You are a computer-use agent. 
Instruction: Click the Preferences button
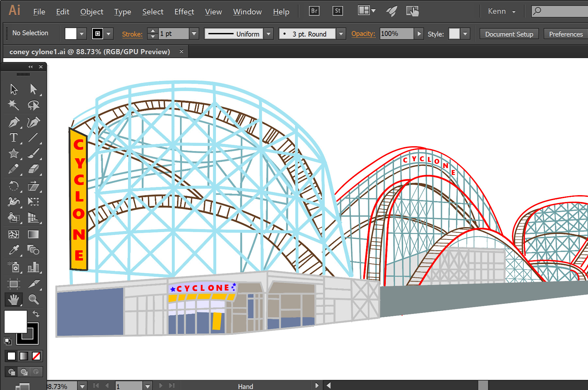click(565, 34)
